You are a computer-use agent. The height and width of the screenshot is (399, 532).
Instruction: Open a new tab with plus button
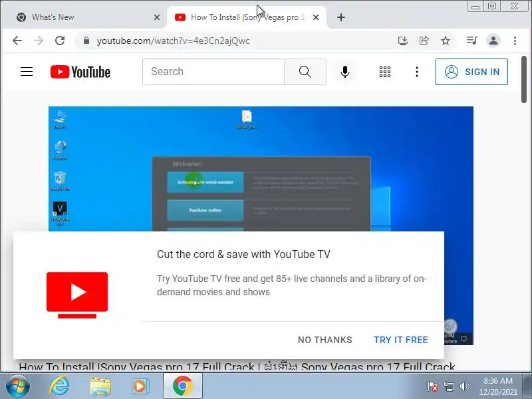coord(341,17)
